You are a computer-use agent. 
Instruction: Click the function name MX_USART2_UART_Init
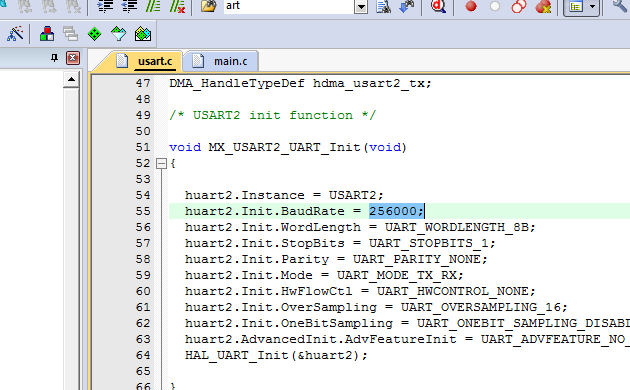point(284,147)
